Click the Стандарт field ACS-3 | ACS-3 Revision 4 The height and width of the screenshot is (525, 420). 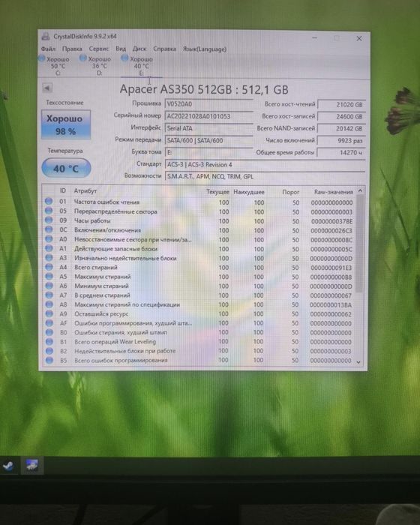coord(265,164)
